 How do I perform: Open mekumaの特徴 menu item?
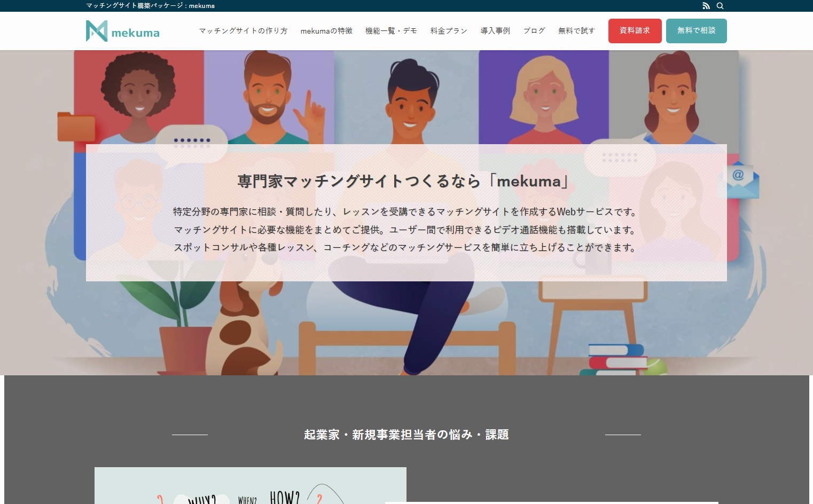point(326,31)
